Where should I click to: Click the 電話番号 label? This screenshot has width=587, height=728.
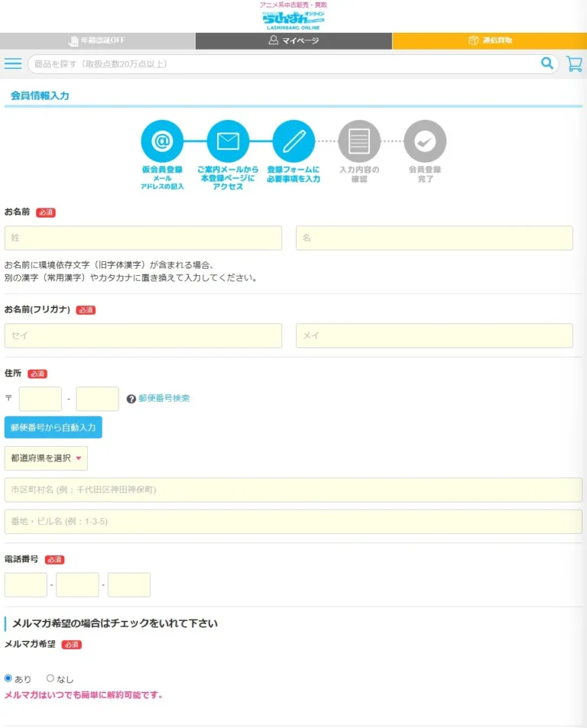[21, 559]
